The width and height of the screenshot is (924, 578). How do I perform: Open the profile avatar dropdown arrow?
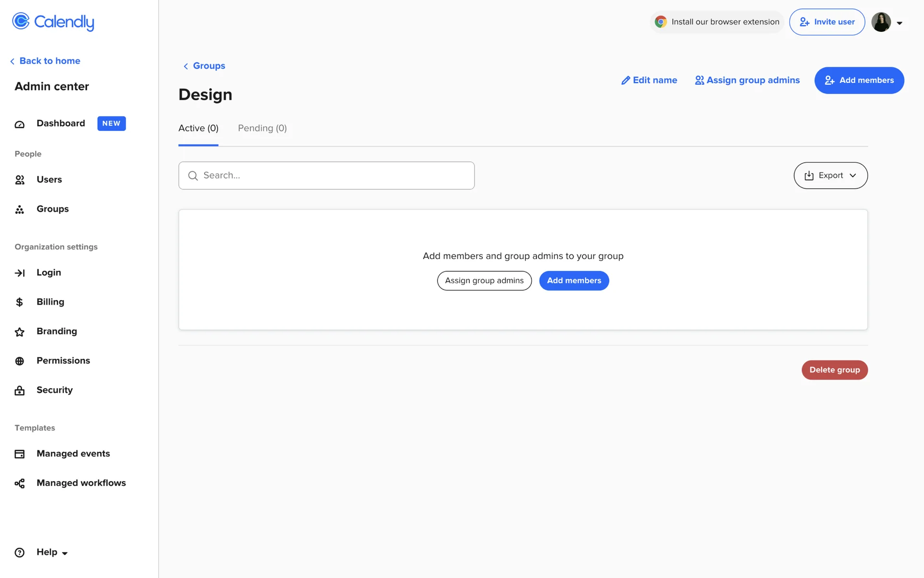click(899, 23)
